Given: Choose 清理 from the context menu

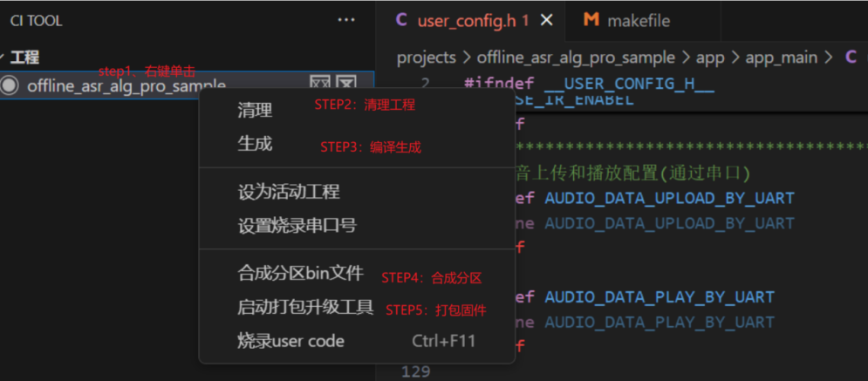Looking at the screenshot, I should click(255, 110).
